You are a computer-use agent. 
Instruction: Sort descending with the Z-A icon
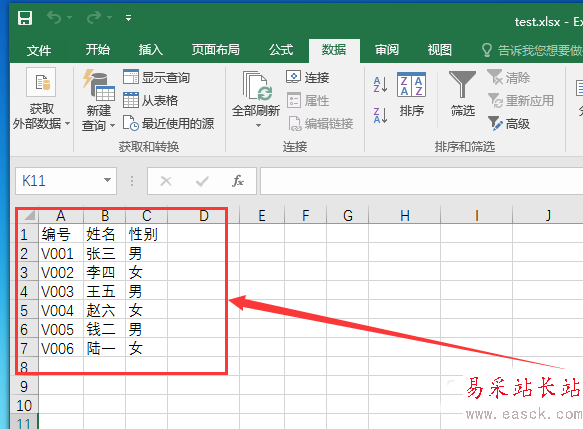click(x=380, y=115)
